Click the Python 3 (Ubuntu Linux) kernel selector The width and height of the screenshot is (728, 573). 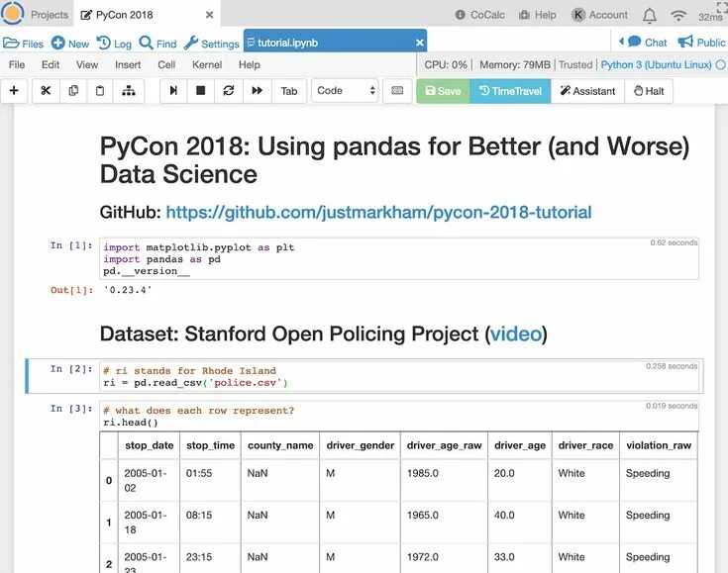click(x=656, y=64)
